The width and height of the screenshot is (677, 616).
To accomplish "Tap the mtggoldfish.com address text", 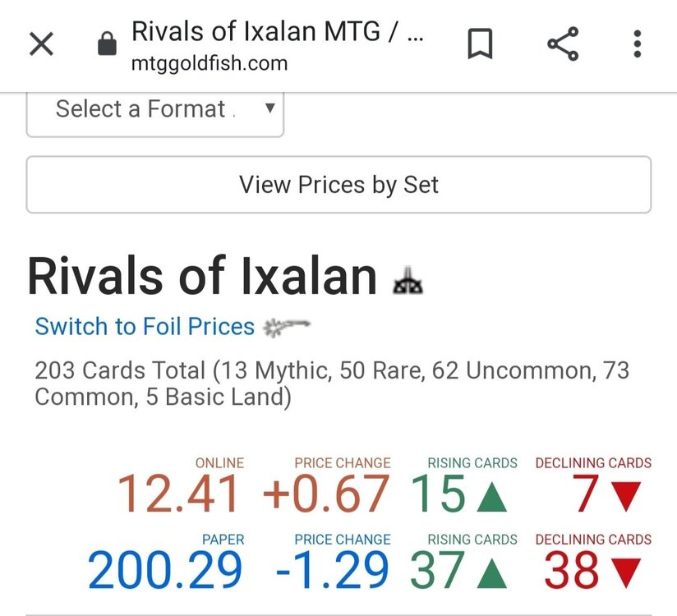I will (x=210, y=64).
